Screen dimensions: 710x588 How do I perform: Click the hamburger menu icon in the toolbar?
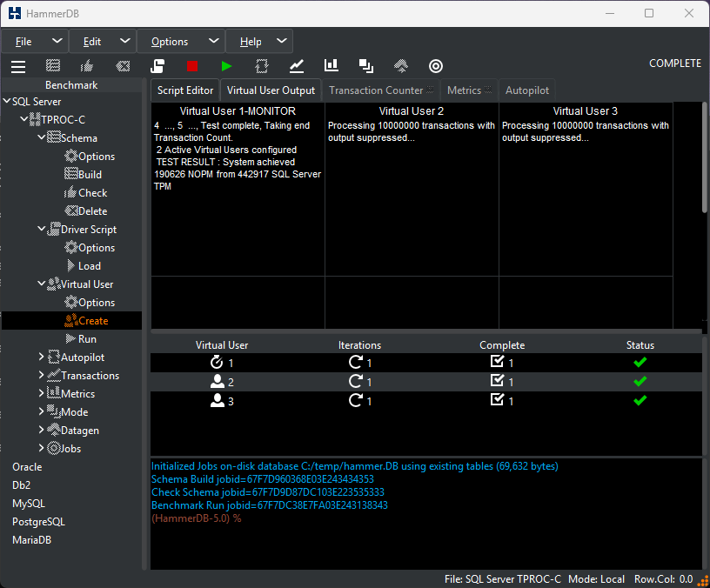tap(18, 66)
